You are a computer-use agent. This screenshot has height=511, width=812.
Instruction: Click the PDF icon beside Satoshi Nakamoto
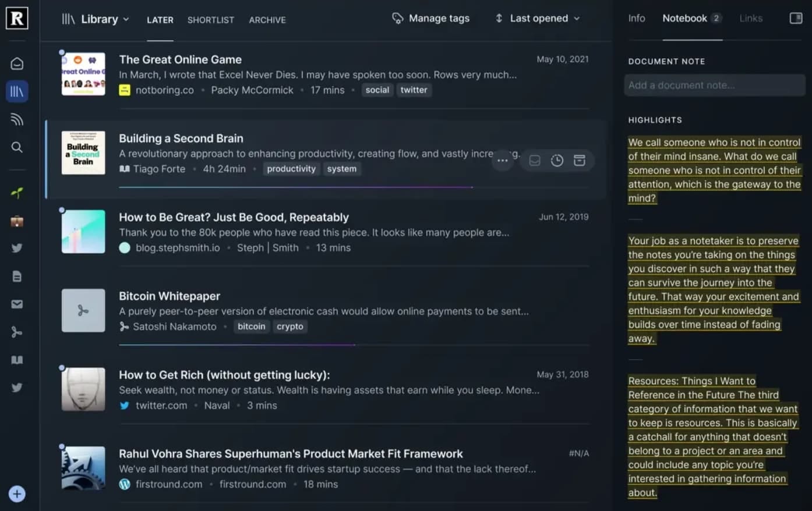pyautogui.click(x=124, y=327)
